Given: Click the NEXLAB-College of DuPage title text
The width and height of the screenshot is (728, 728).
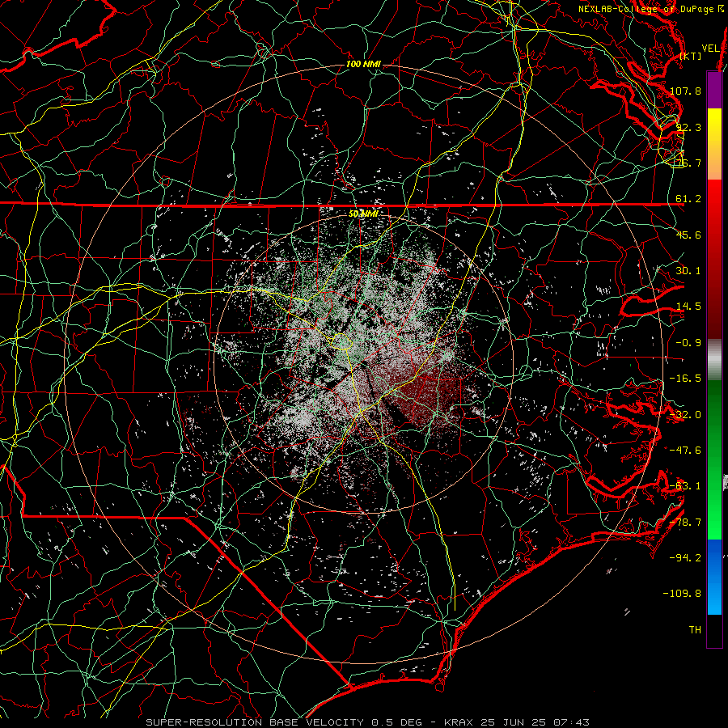Looking at the screenshot, I should point(650,9).
